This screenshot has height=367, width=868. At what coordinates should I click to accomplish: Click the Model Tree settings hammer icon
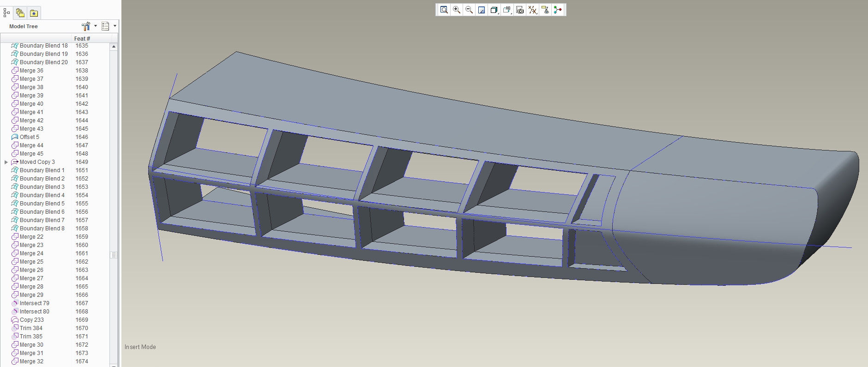coord(86,26)
